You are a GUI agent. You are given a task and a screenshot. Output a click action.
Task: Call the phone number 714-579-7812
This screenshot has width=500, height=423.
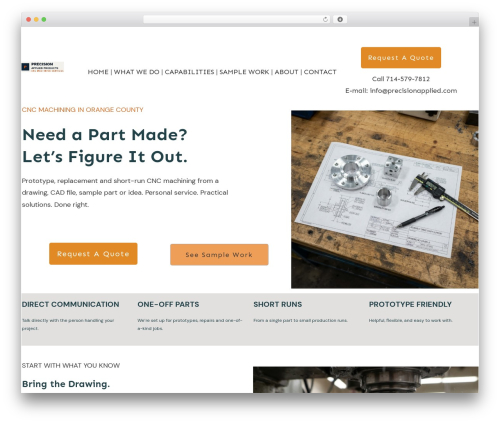click(408, 79)
